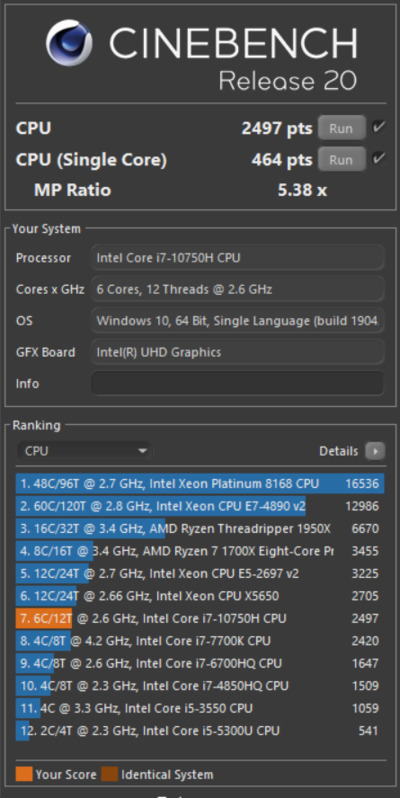Select the Core i5-5300U ranking entry
Screen dimensions: 400x798
tap(200, 731)
